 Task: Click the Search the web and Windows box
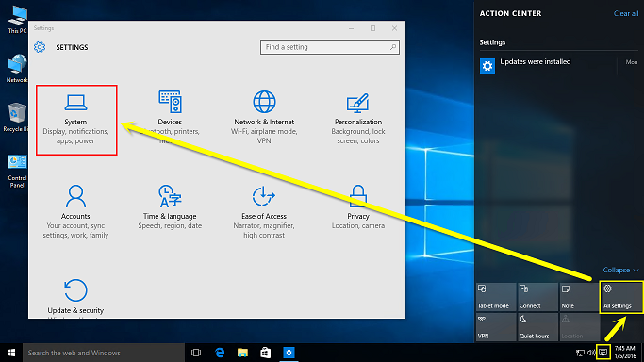104,353
